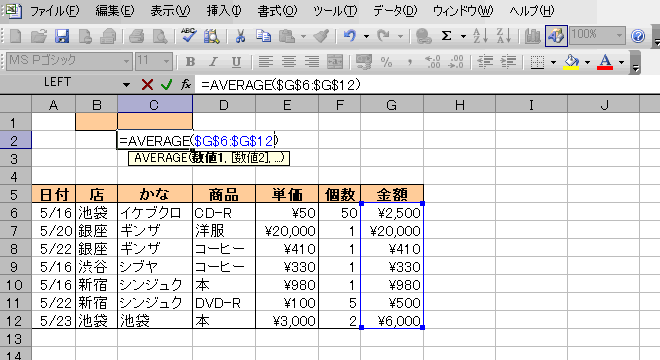
Task: Click the Print icon
Action: point(137,36)
